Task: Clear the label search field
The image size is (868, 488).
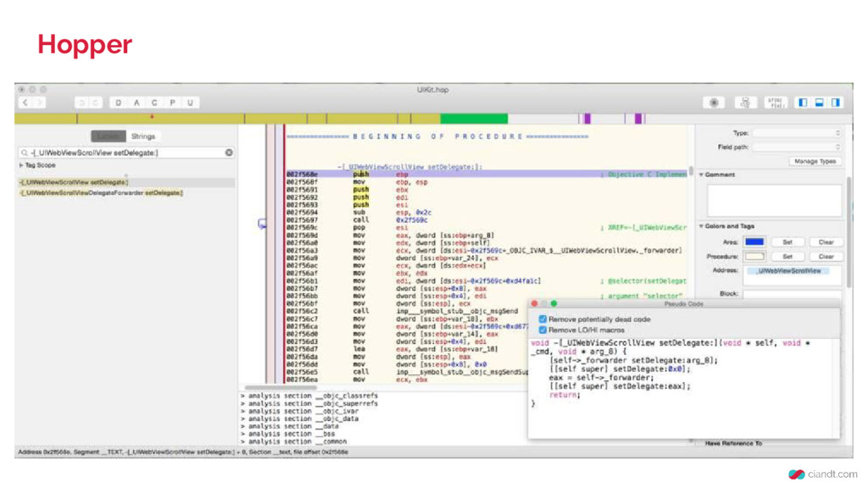Action: click(x=229, y=152)
